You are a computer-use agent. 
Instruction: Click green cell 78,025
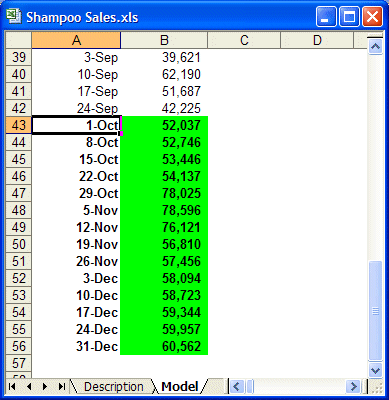[x=164, y=193]
